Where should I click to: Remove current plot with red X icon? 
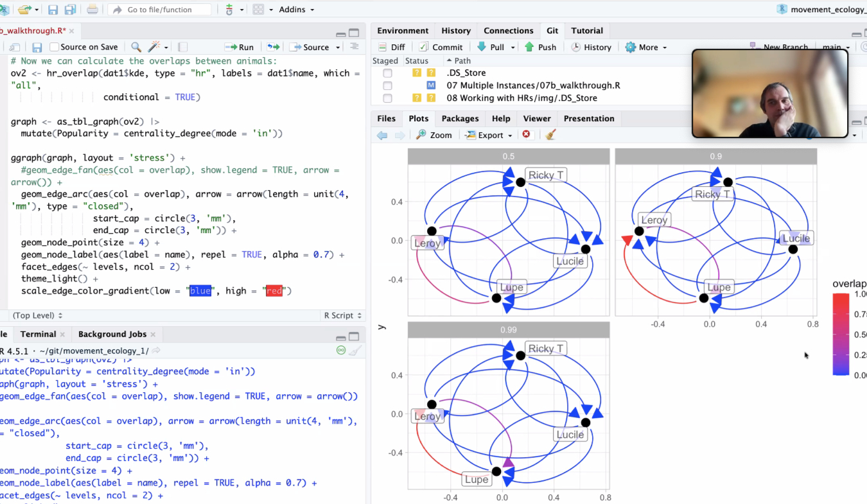point(527,135)
